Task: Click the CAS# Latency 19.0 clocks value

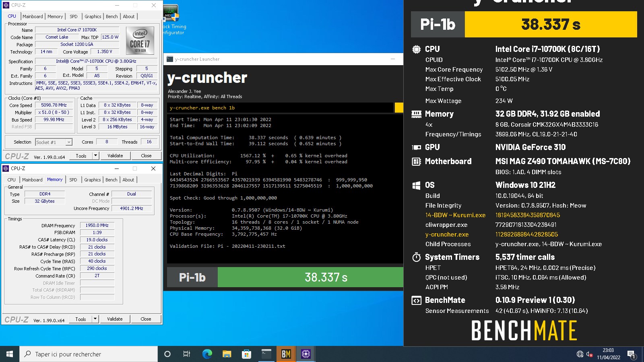Action: point(97,240)
